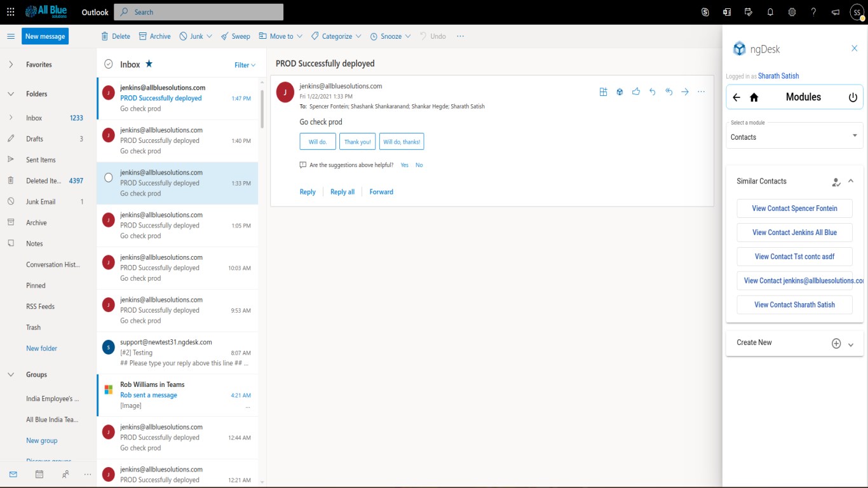Open Skype from the top bar
This screenshot has height=488, width=868.
click(x=705, y=12)
